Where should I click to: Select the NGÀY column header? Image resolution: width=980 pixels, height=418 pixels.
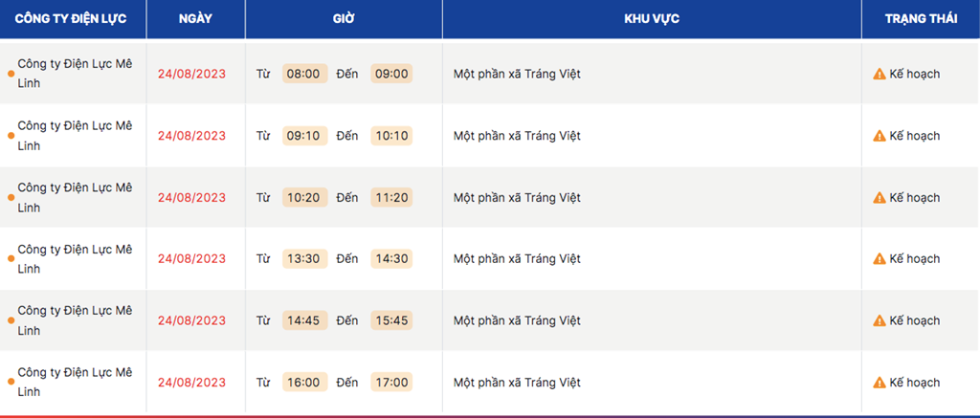coord(195,19)
